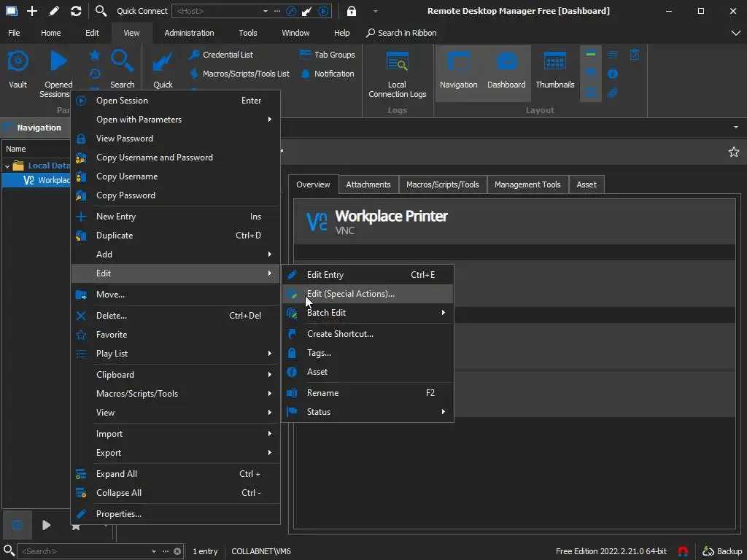Open the Window ribbon tab
747x560 pixels.
(295, 33)
